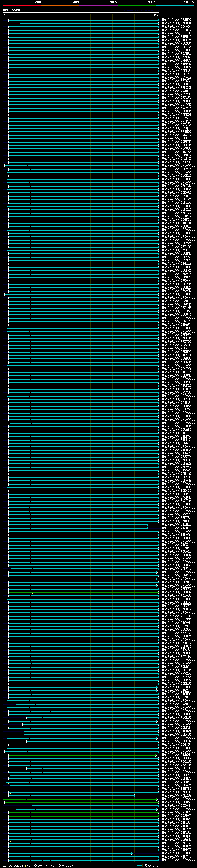The width and height of the screenshot is (197, 868).
Task: Click the yellow triangle in Large gaps legend
Action: (x=26, y=866)
